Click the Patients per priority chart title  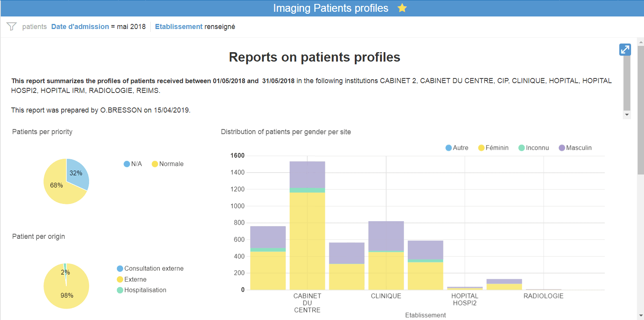(x=42, y=132)
